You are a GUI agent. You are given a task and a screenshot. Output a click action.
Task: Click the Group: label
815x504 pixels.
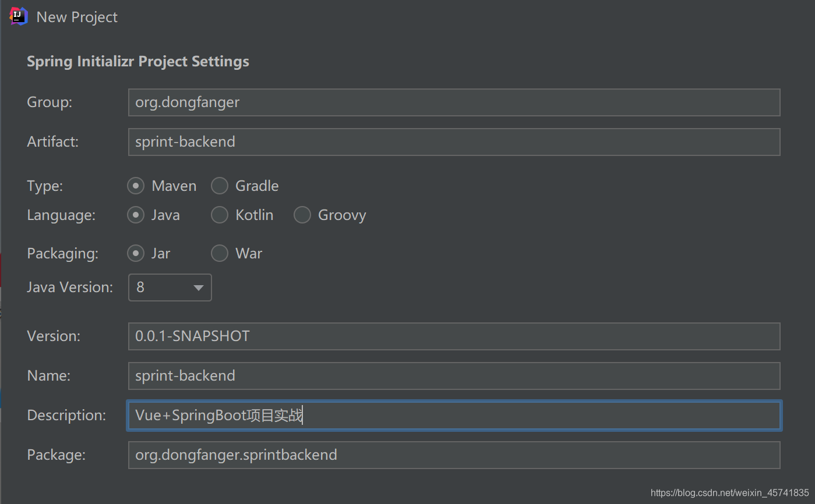pos(50,102)
